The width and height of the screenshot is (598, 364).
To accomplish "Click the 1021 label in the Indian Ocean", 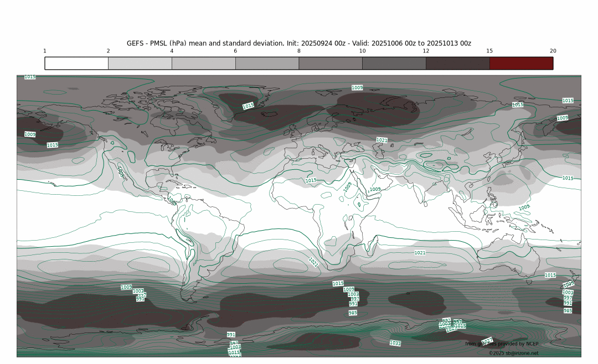I will pos(420,253).
